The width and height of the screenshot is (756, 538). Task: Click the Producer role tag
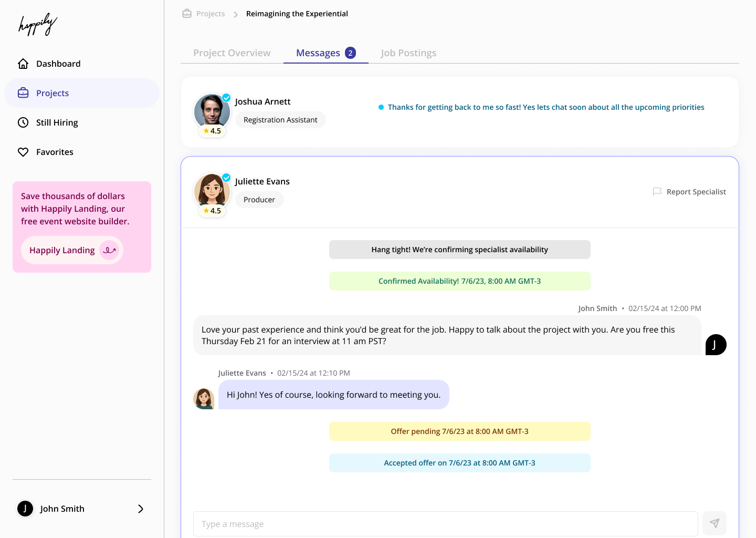coord(259,200)
